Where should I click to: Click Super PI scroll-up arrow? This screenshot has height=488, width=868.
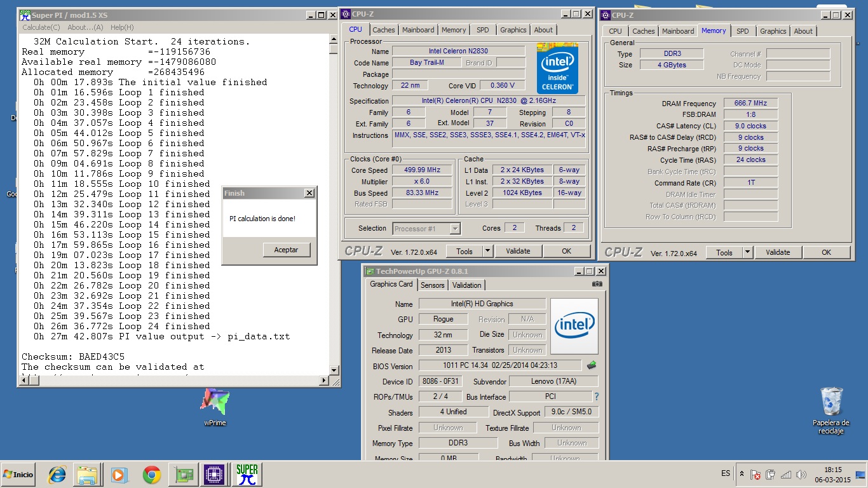334,40
